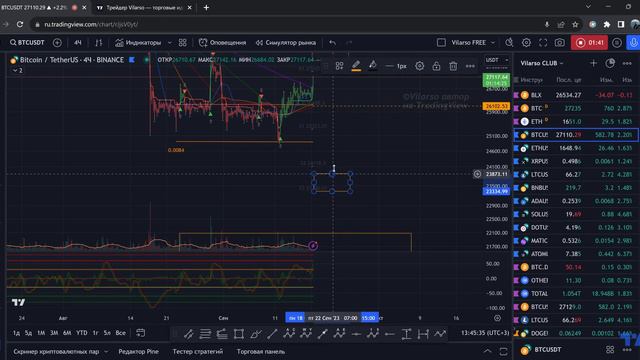640x360 pixels.
Task: Change the line color with the pencil icon
Action: [356, 65]
